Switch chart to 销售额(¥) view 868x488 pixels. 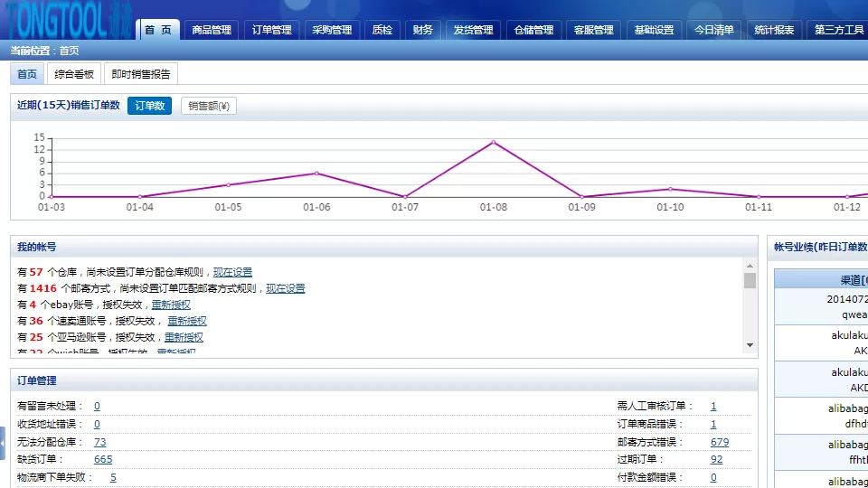click(208, 106)
